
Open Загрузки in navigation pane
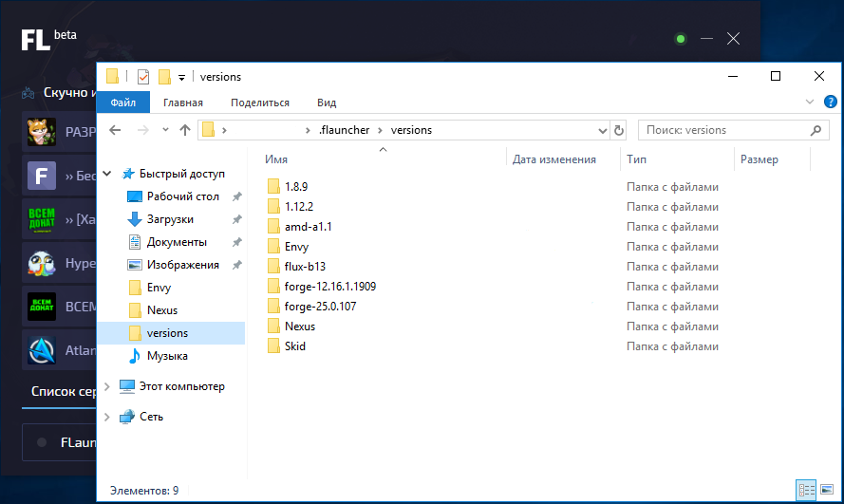(170, 219)
